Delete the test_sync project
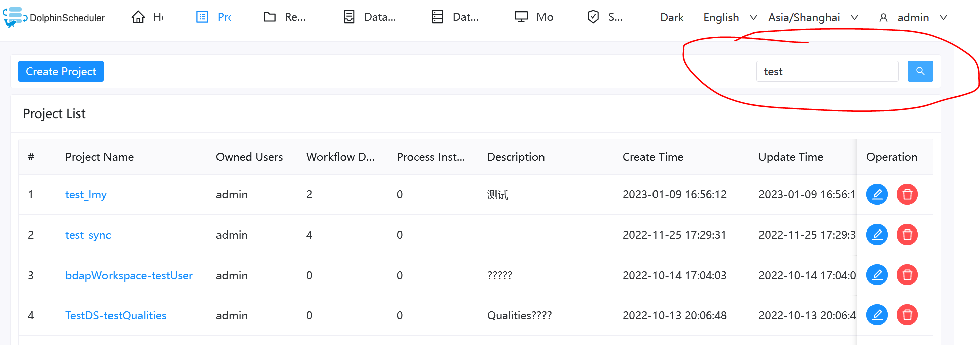 coord(907,235)
